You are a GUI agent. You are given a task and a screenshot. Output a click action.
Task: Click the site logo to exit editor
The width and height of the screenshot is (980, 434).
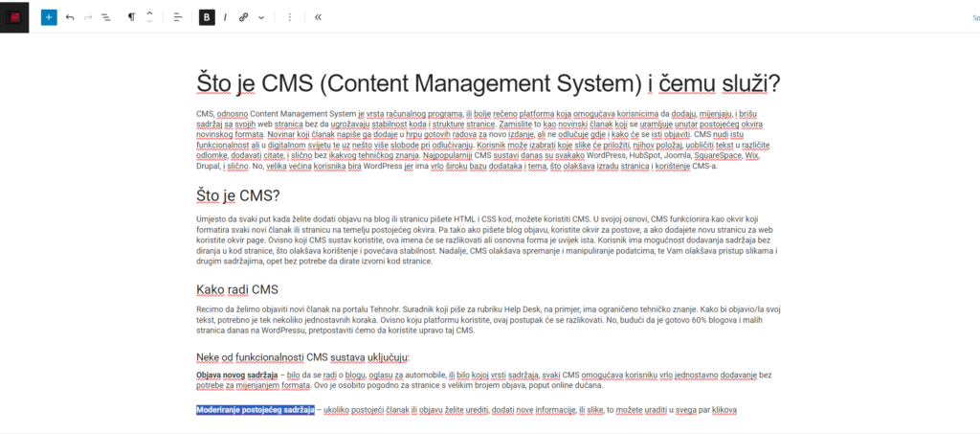pos(16,16)
